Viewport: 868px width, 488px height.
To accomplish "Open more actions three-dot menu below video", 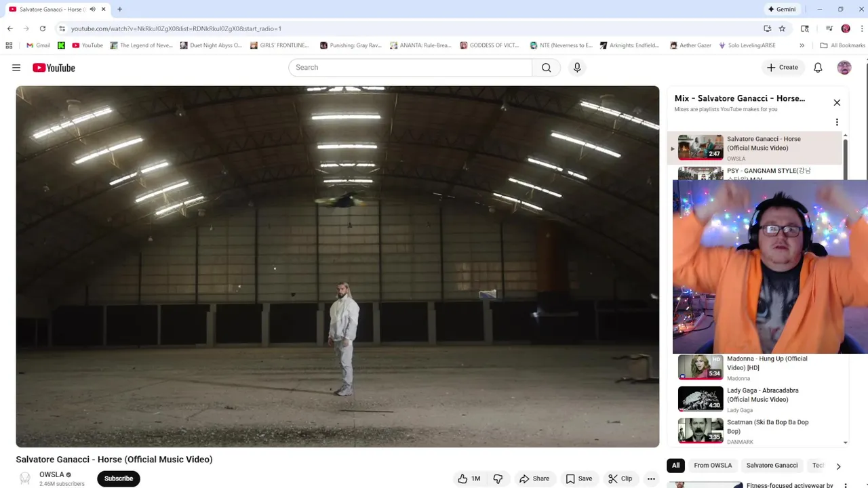I will click(x=651, y=479).
